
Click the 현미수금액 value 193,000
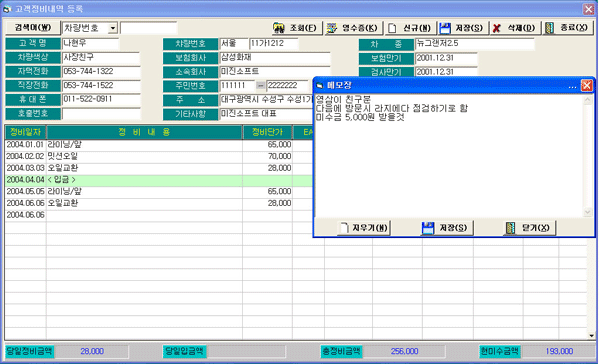(559, 351)
